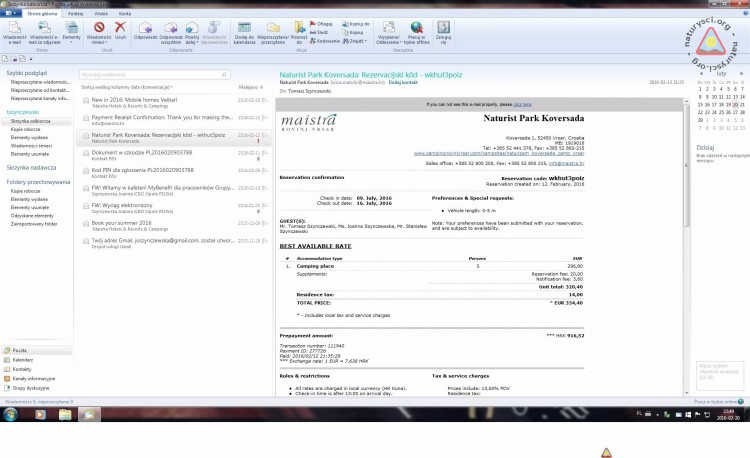Click the Śledź watch icon
The width and height of the screenshot is (750, 458).
click(x=319, y=33)
